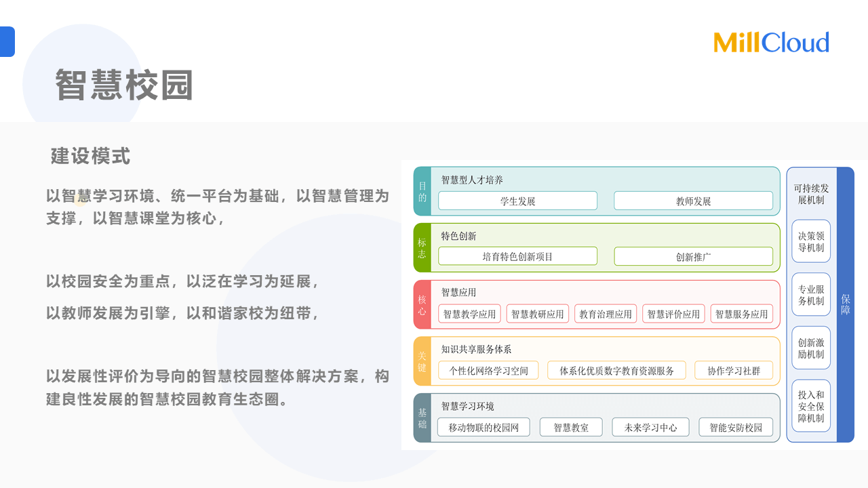Viewport: 868px width, 488px height.
Task: Select the 创新推广 box
Action: 693,256
